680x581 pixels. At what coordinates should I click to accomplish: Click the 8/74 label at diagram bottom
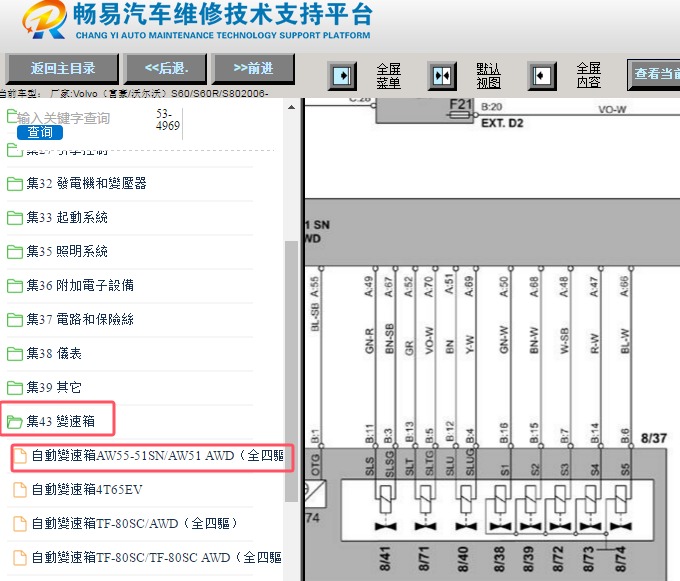click(x=620, y=559)
